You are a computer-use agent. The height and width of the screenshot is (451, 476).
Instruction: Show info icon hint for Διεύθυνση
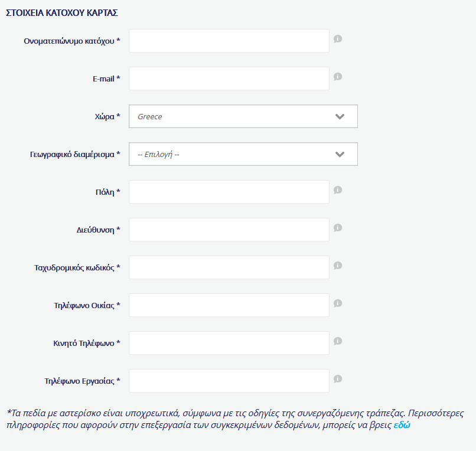pyautogui.click(x=338, y=228)
